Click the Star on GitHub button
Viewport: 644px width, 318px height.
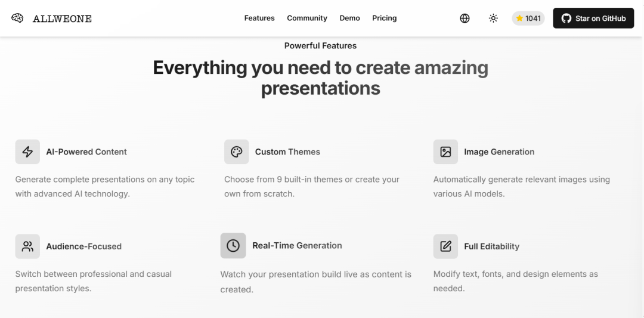click(593, 18)
